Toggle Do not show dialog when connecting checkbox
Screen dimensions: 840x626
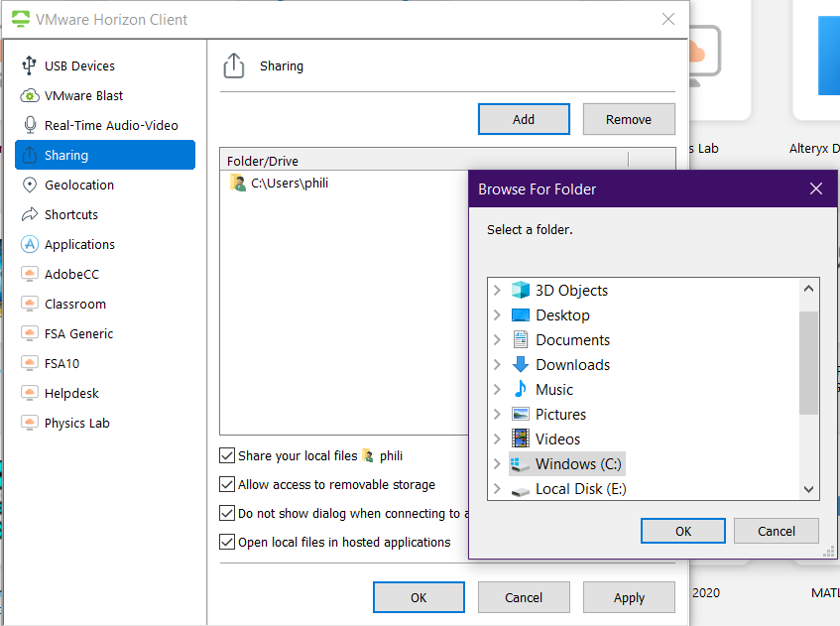226,514
